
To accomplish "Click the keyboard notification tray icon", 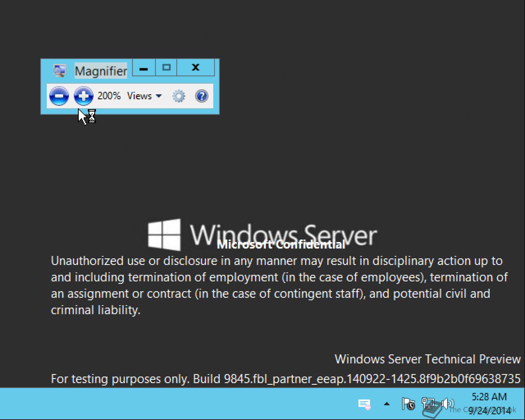I will click(x=365, y=404).
